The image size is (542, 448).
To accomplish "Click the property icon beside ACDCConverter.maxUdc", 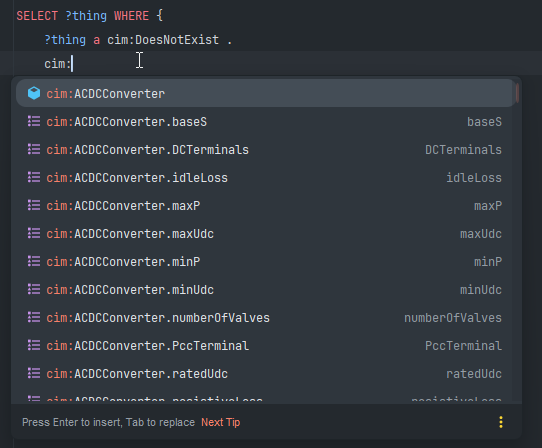I will 34,233.
